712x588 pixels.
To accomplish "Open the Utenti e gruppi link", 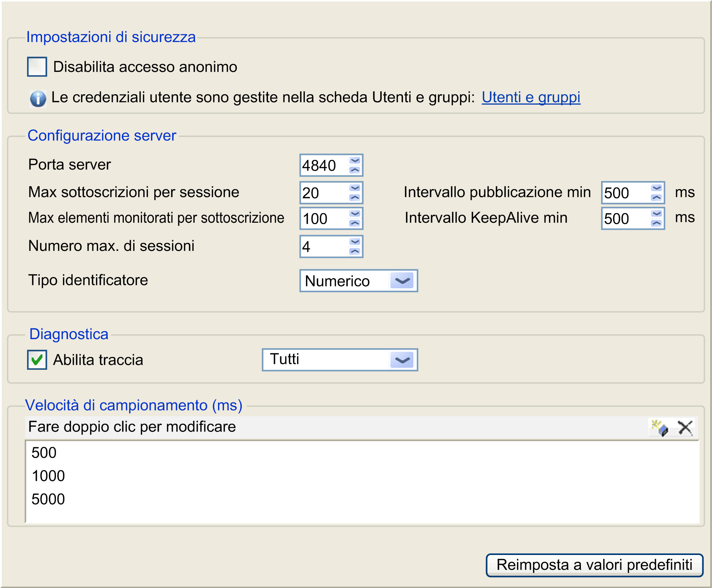I will point(531,97).
